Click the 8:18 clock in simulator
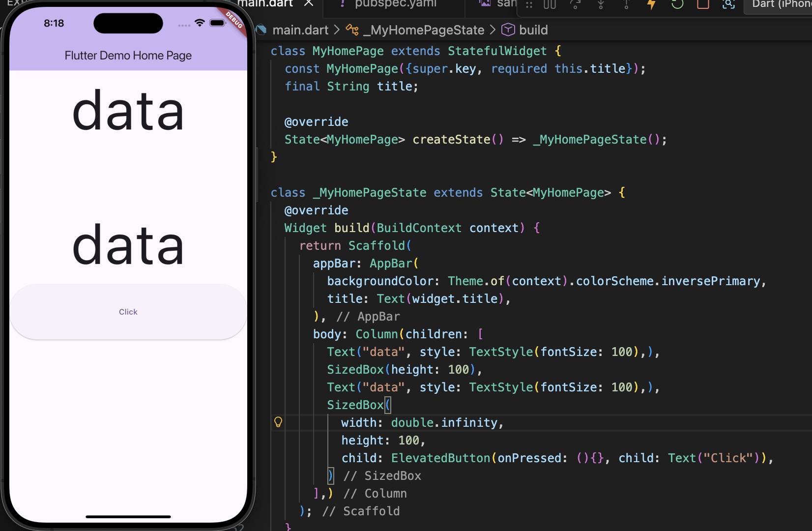This screenshot has width=812, height=531. [54, 23]
